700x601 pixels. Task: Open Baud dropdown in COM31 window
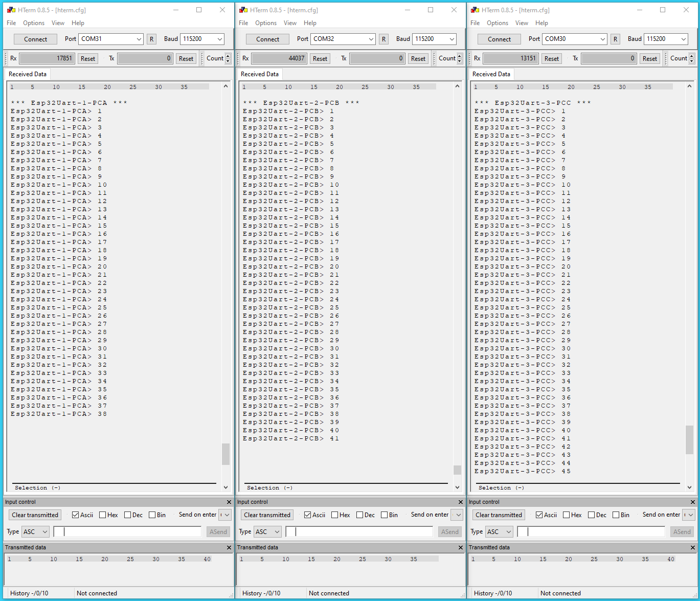tap(202, 39)
